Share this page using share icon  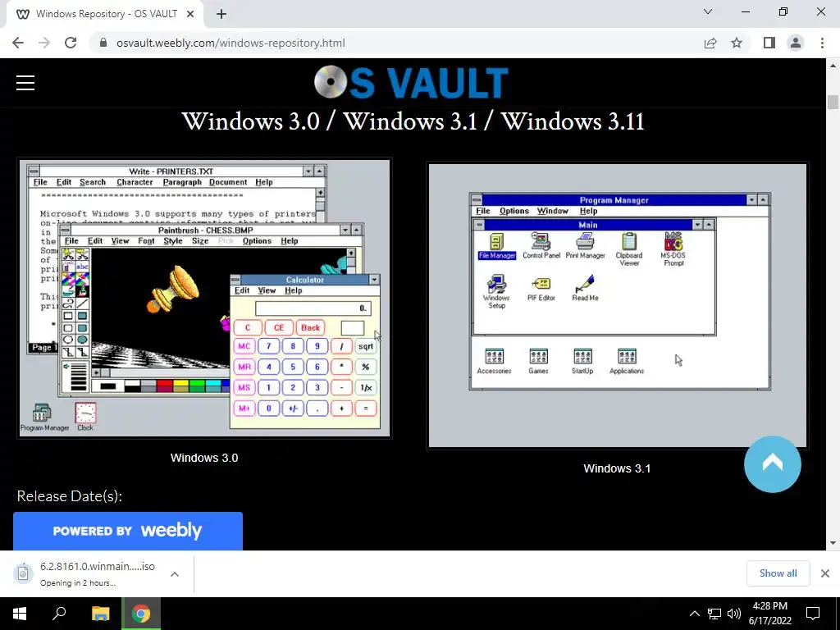click(710, 43)
